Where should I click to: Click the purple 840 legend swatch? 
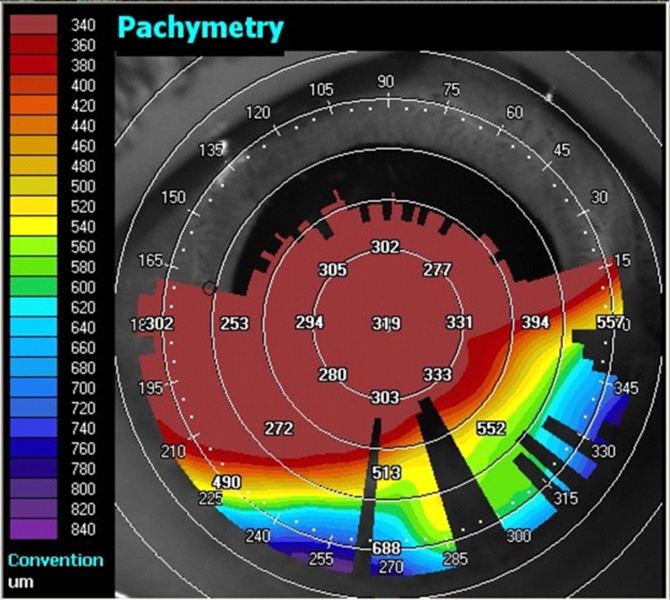click(x=38, y=529)
